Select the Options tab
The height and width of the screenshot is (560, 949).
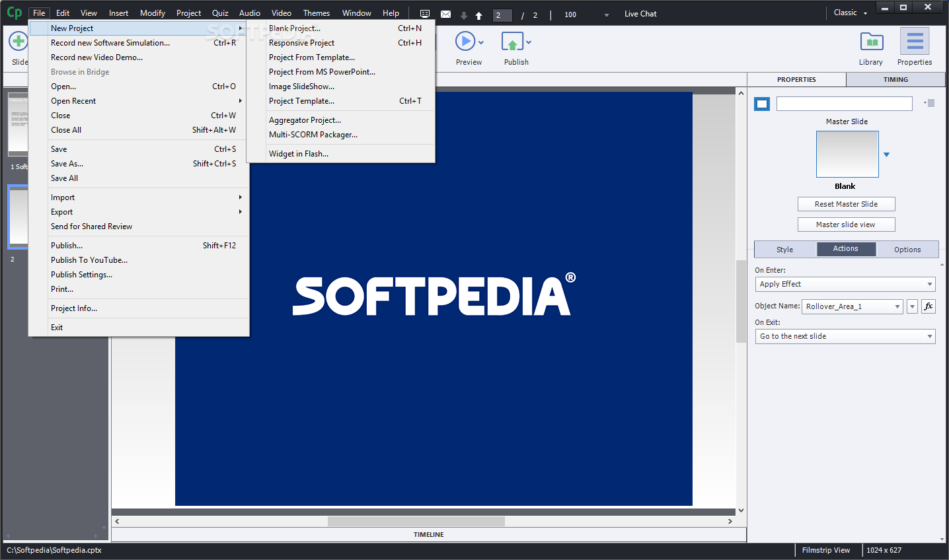pyautogui.click(x=907, y=250)
